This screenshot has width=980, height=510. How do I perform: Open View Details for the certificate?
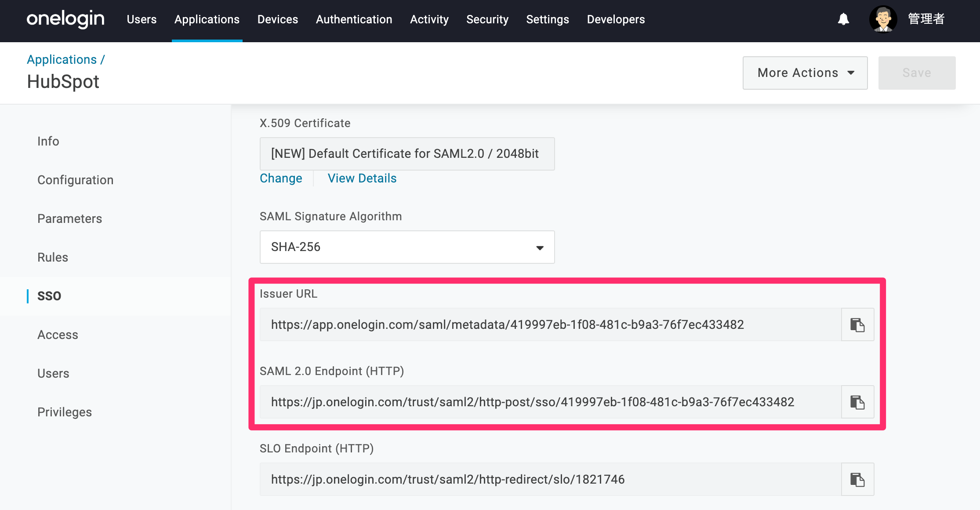(x=362, y=178)
